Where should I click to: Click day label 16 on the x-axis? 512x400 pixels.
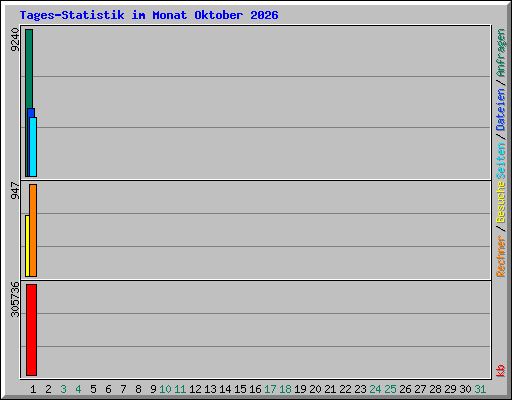[x=255, y=389]
